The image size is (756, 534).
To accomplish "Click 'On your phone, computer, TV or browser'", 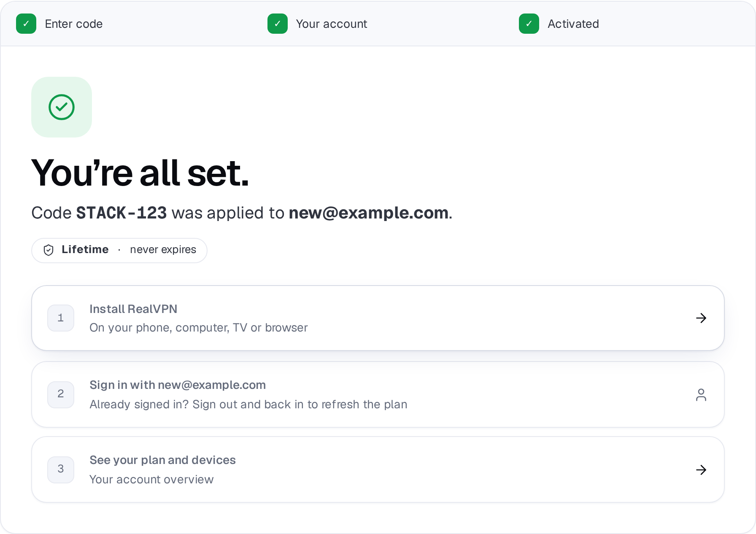I will [x=199, y=328].
